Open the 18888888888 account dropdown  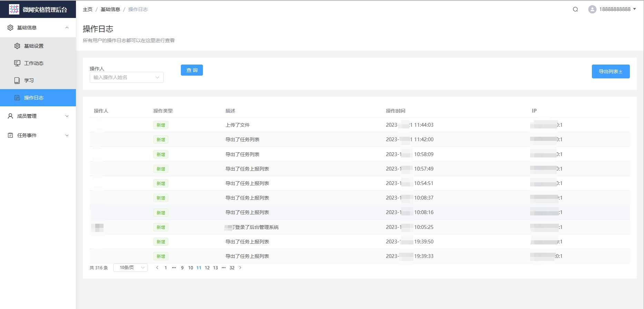click(617, 9)
